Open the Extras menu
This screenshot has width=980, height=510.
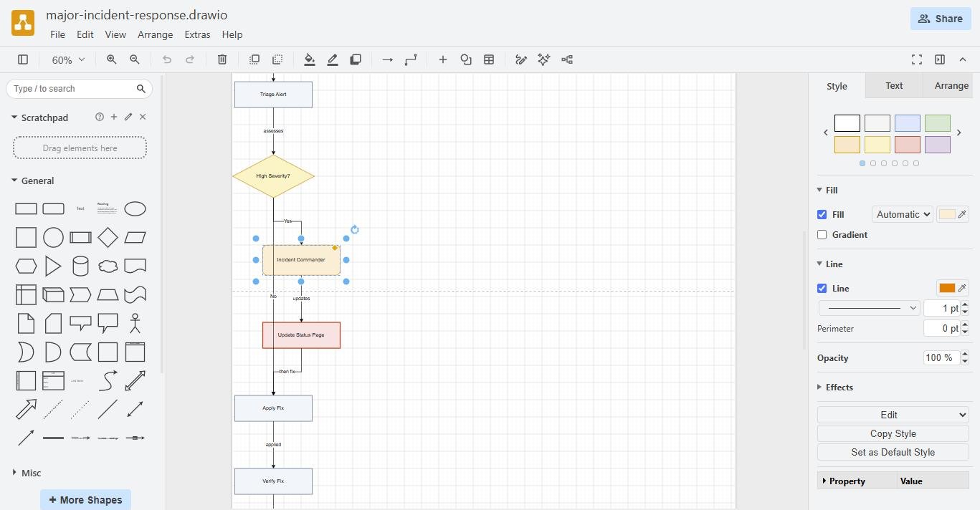pos(197,34)
